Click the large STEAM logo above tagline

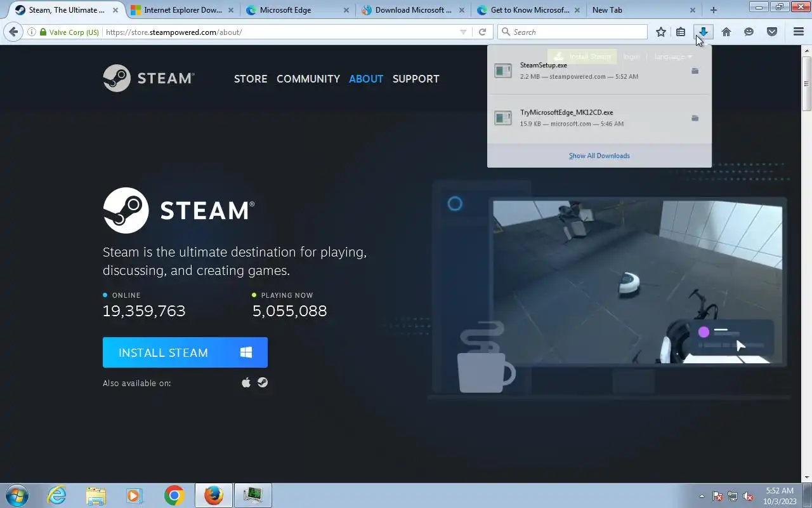pos(179,210)
